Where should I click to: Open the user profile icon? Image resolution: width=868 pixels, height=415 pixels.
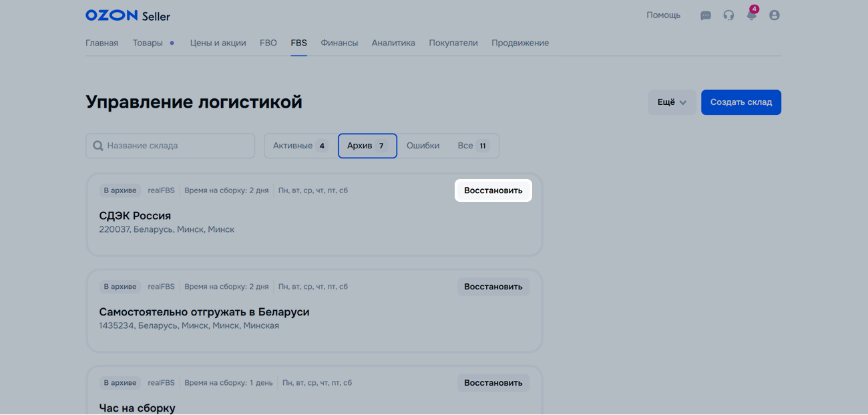[774, 15]
